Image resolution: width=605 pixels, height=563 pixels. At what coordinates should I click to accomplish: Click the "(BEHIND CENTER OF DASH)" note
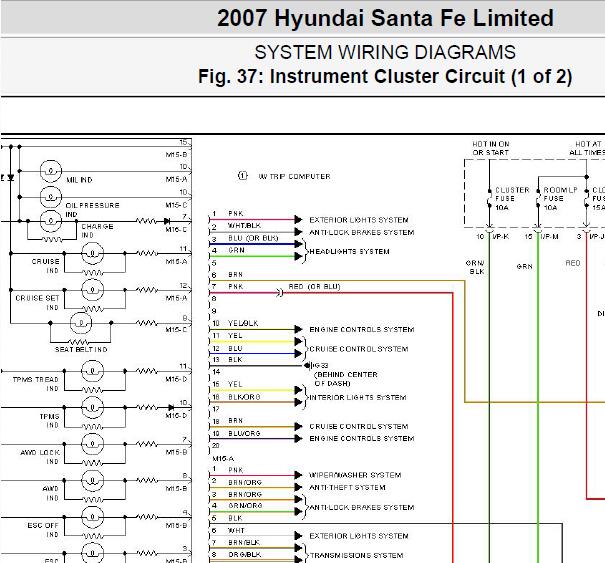pos(346,379)
